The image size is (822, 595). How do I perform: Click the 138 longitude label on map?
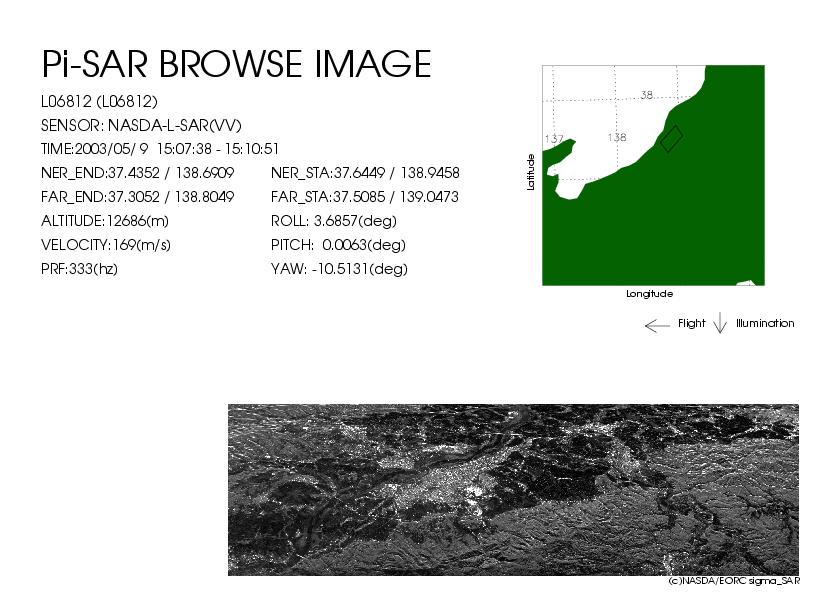pos(617,137)
